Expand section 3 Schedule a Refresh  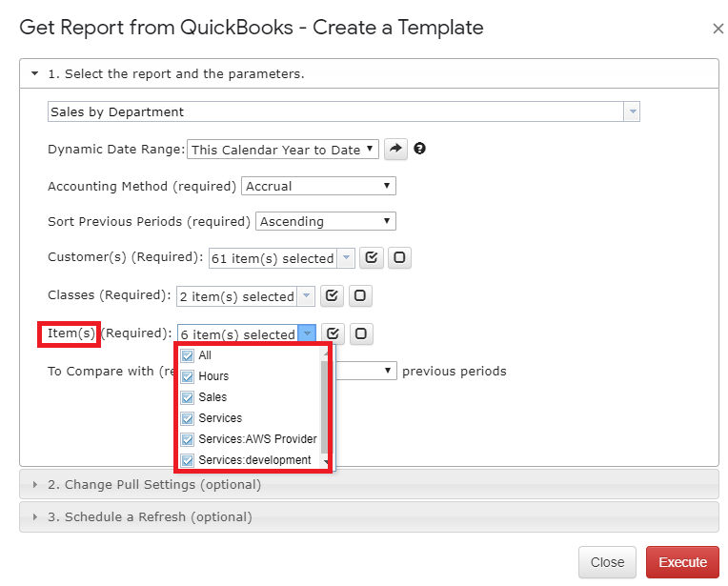coord(369,516)
